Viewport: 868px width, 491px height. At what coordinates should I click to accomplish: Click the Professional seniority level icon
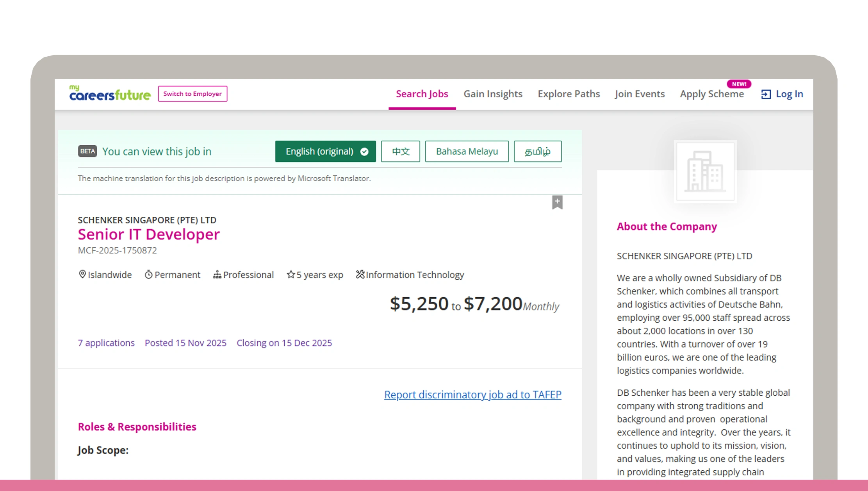pos(217,275)
